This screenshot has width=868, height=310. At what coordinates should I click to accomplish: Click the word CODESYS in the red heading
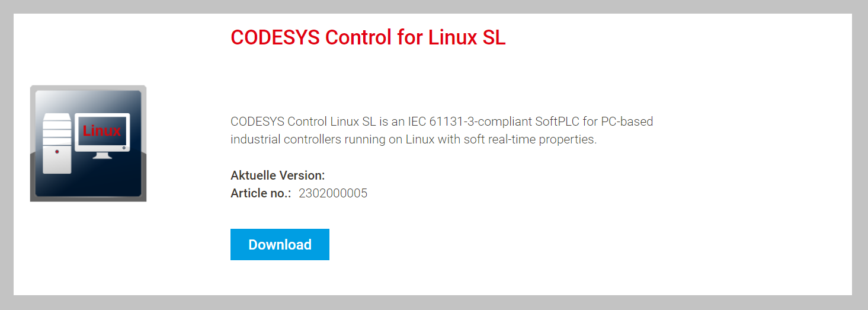click(276, 37)
